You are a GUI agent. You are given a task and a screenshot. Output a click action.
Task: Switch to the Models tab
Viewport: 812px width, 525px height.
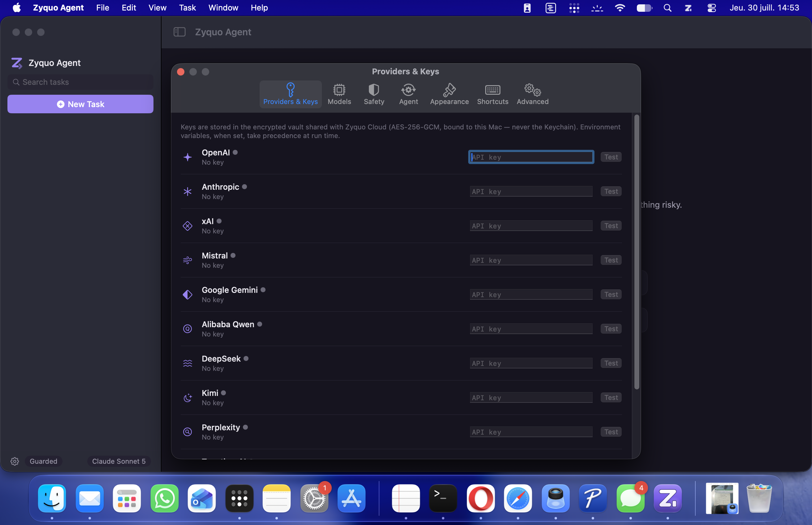click(339, 94)
